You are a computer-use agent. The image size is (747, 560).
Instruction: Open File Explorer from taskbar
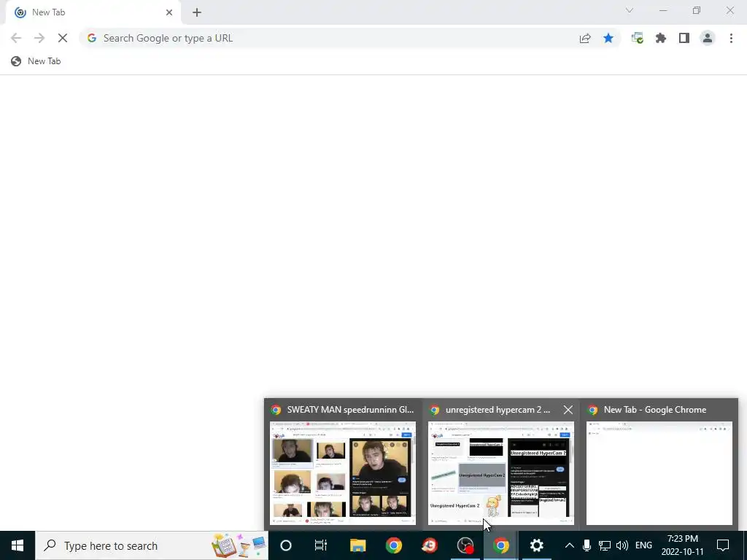(x=357, y=545)
